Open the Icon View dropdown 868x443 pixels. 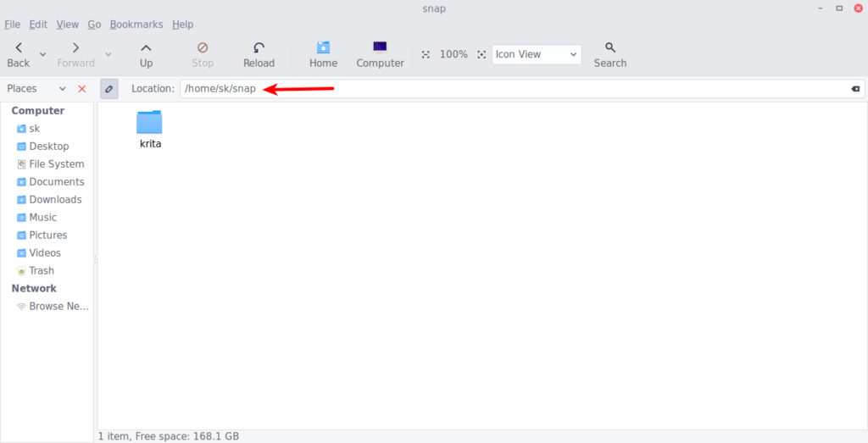537,54
